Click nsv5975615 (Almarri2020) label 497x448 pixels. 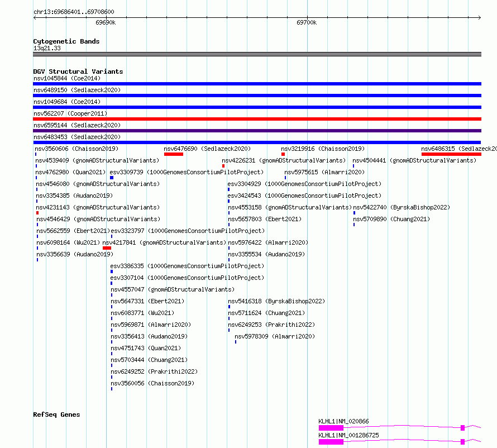pyautogui.click(x=324, y=172)
